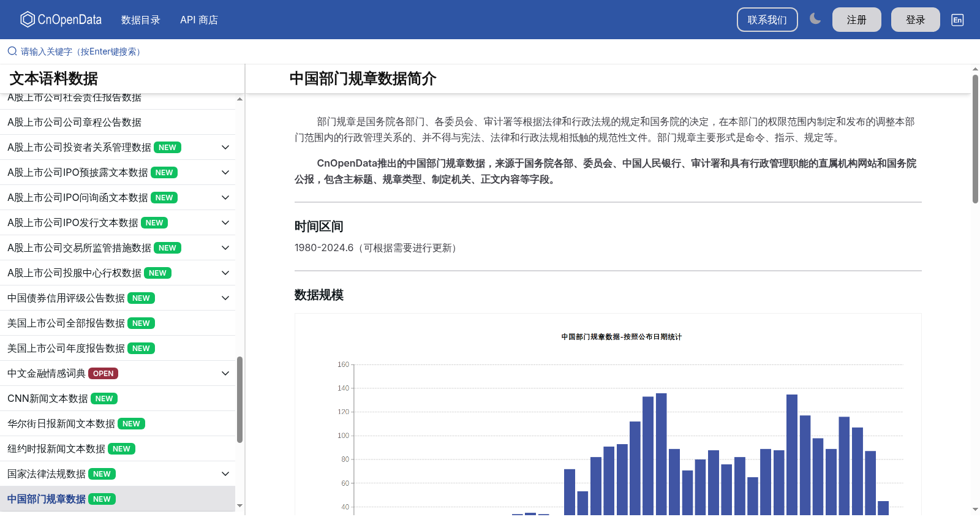Click NEW badge on 美国上市公司年度报告数据
This screenshot has height=525, width=980.
[x=141, y=349]
